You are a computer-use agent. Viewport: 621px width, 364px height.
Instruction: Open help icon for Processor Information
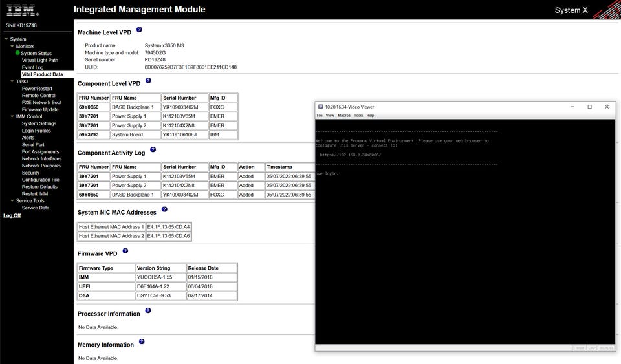pos(148,310)
